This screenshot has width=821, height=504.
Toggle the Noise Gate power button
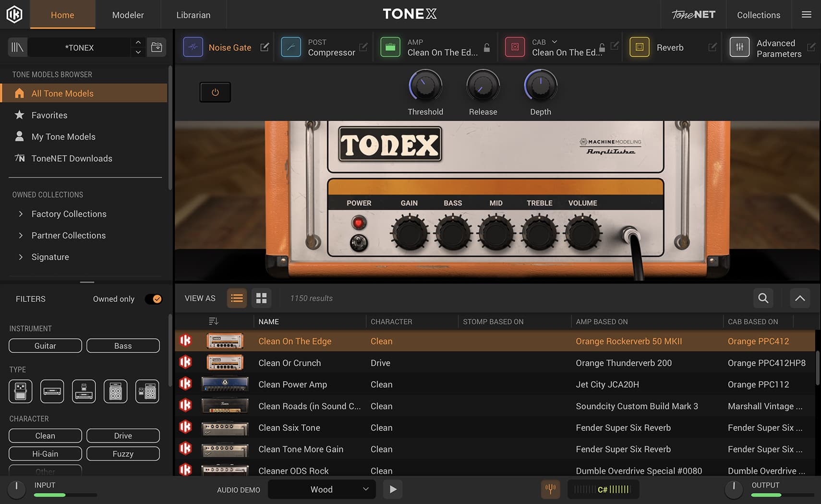click(x=215, y=92)
